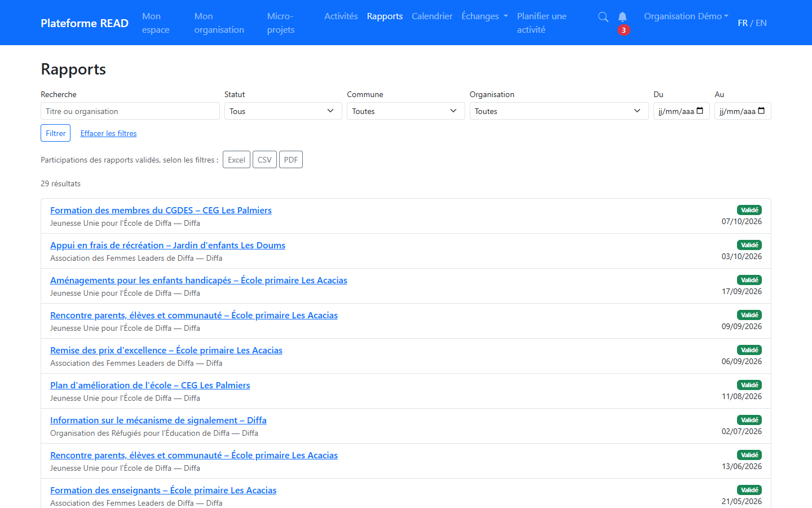Open calendar picker in Du date field
This screenshot has height=508, width=812.
pos(700,111)
